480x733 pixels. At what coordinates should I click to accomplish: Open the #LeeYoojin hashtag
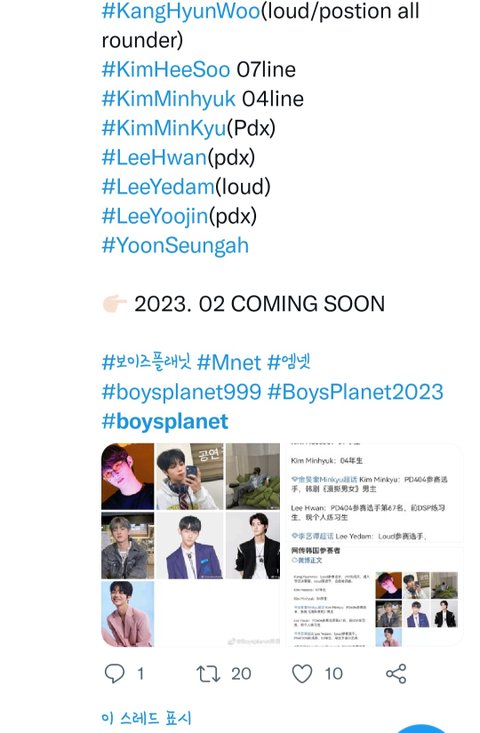tap(155, 216)
